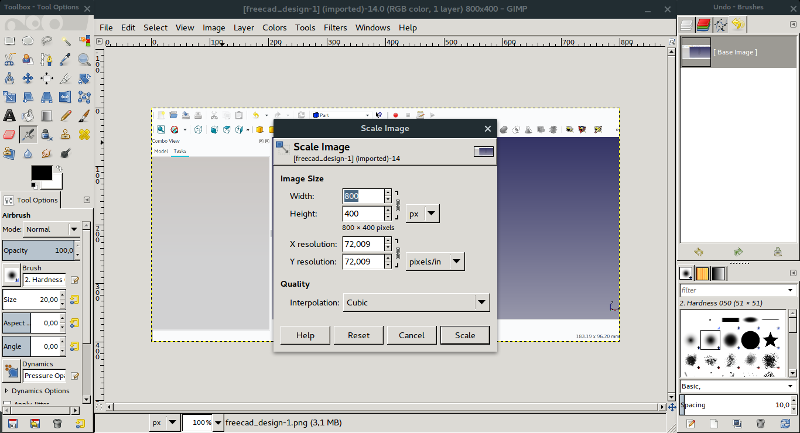Select the Alignment tool
The height and width of the screenshot is (433, 800).
click(46, 79)
